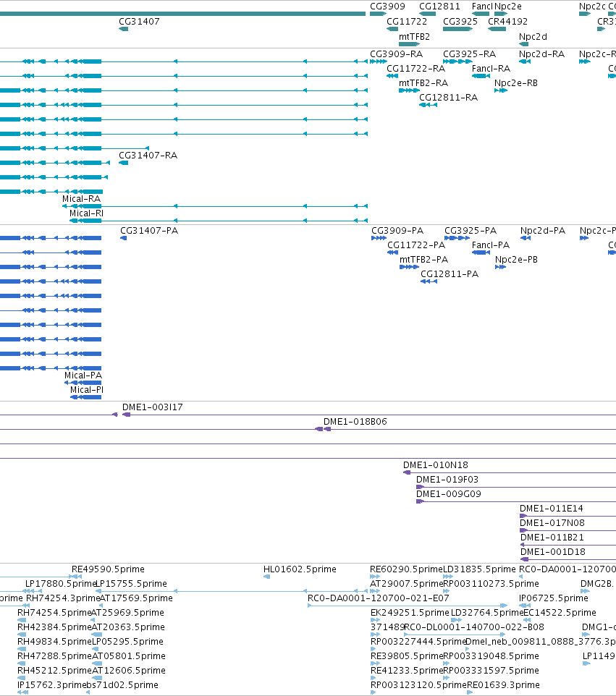616x696 pixels.
Task: Click the RE41233.5prime EST label
Action: 407,670
